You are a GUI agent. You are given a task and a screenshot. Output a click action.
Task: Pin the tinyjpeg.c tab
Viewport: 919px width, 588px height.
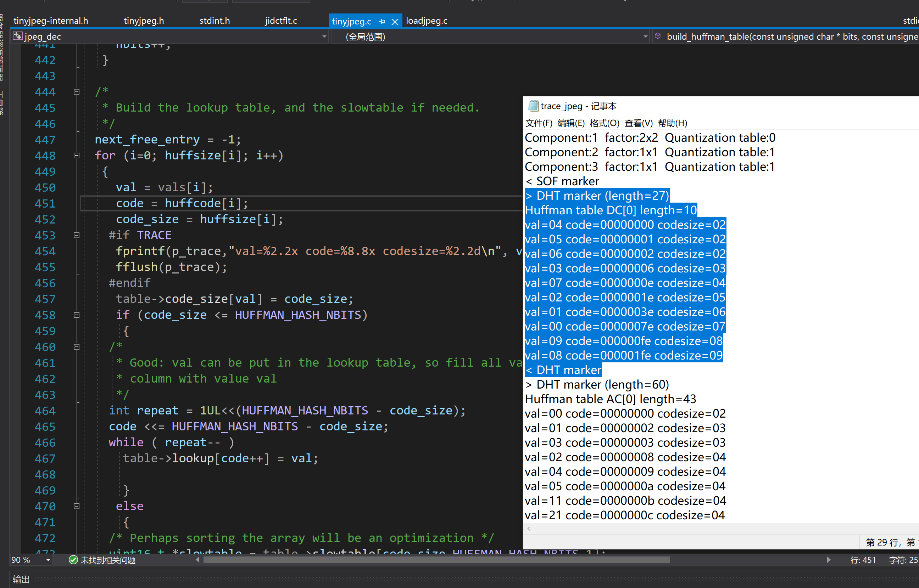(x=382, y=22)
